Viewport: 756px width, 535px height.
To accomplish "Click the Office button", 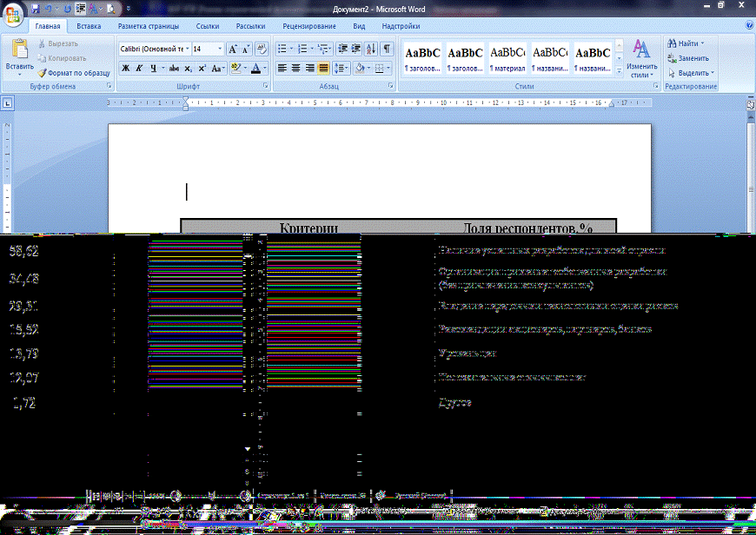I will (13, 15).
